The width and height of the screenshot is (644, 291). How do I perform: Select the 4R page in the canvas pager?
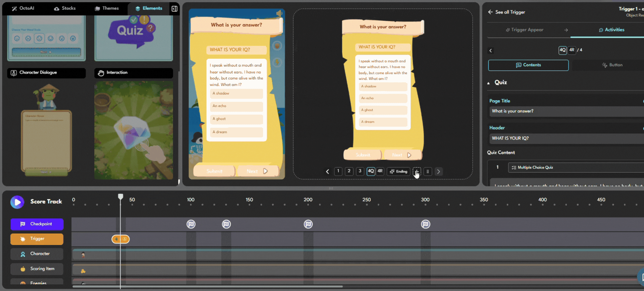click(380, 171)
